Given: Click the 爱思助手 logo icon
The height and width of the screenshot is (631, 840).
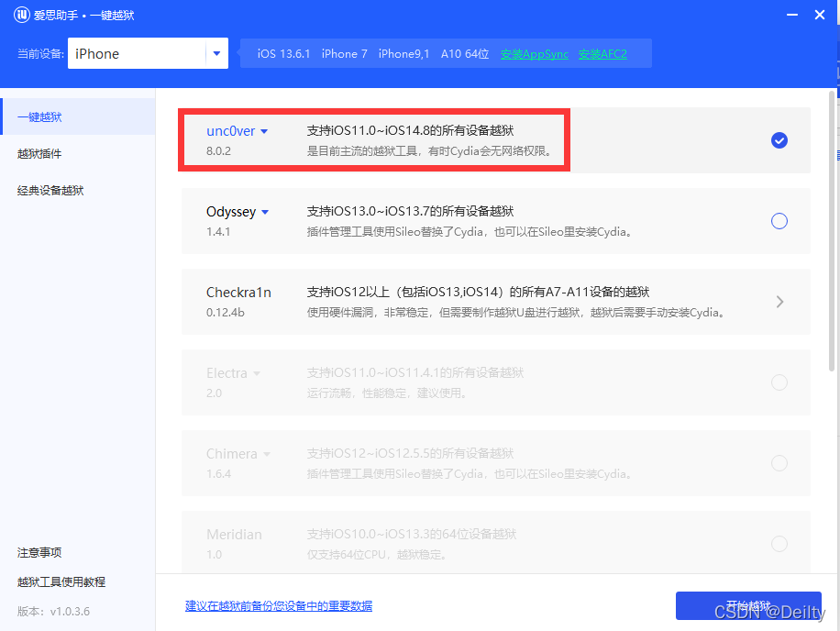Looking at the screenshot, I should [21, 15].
